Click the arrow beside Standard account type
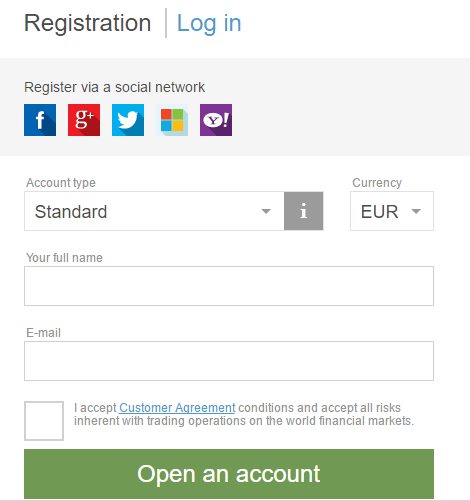This screenshot has width=470, height=501. [x=266, y=211]
